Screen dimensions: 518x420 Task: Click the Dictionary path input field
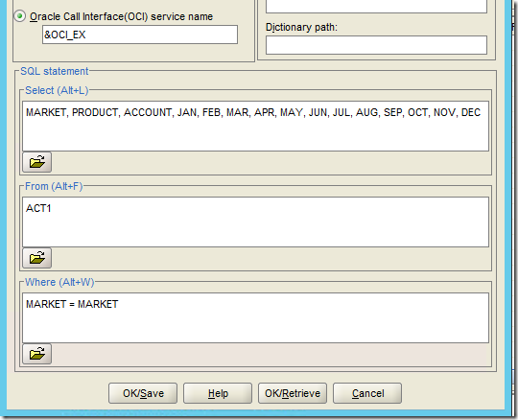coord(376,45)
